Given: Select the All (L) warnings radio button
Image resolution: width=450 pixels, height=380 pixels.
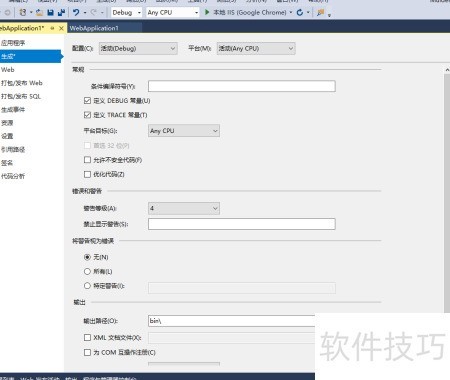Looking at the screenshot, I should click(87, 271).
